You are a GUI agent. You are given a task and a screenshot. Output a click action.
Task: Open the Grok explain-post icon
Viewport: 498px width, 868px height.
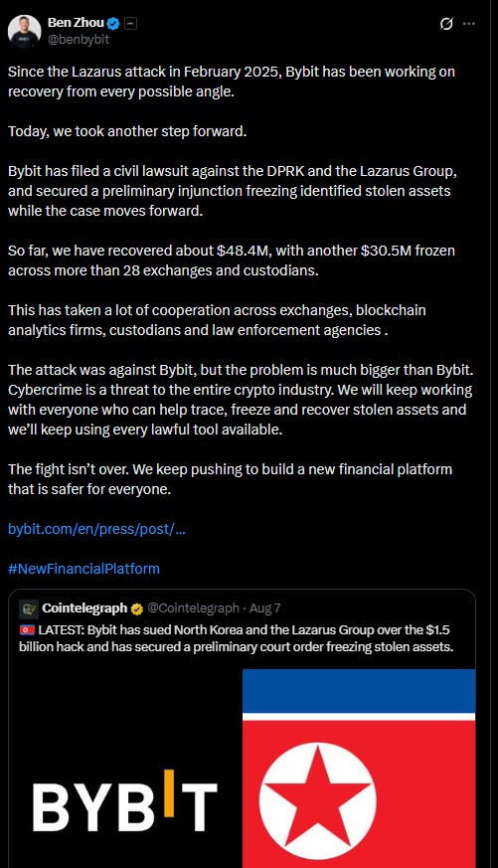(x=446, y=24)
